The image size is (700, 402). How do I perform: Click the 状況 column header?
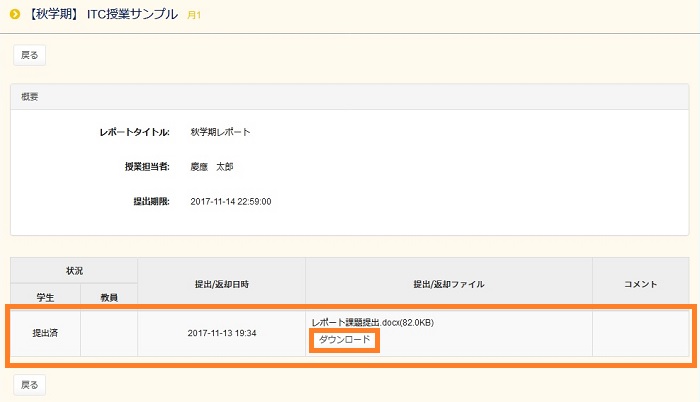click(74, 271)
